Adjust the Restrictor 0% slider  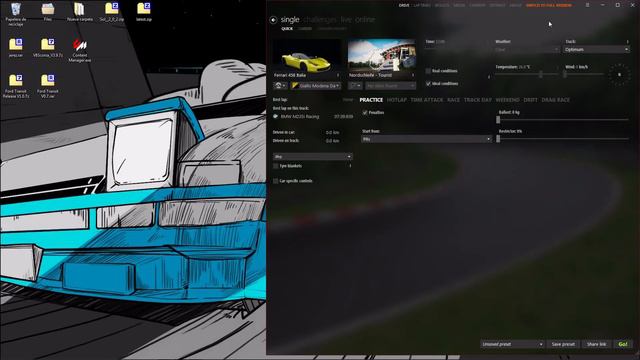point(563,139)
